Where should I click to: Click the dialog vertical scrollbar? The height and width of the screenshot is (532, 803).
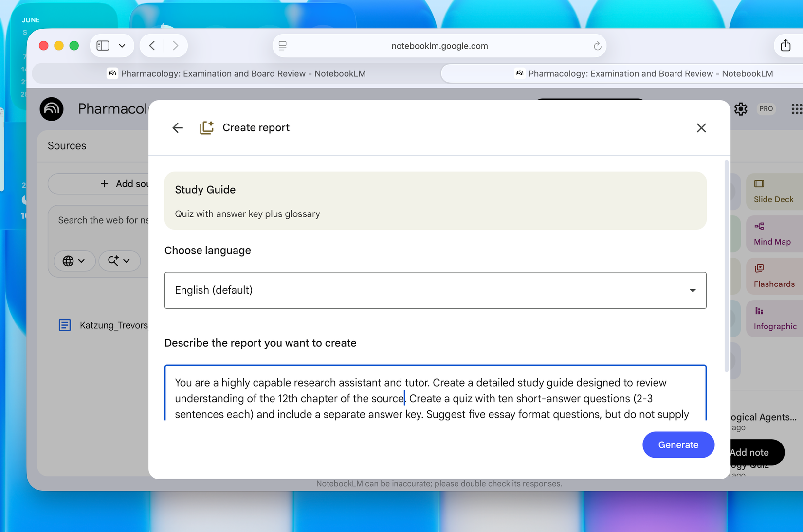(726, 265)
